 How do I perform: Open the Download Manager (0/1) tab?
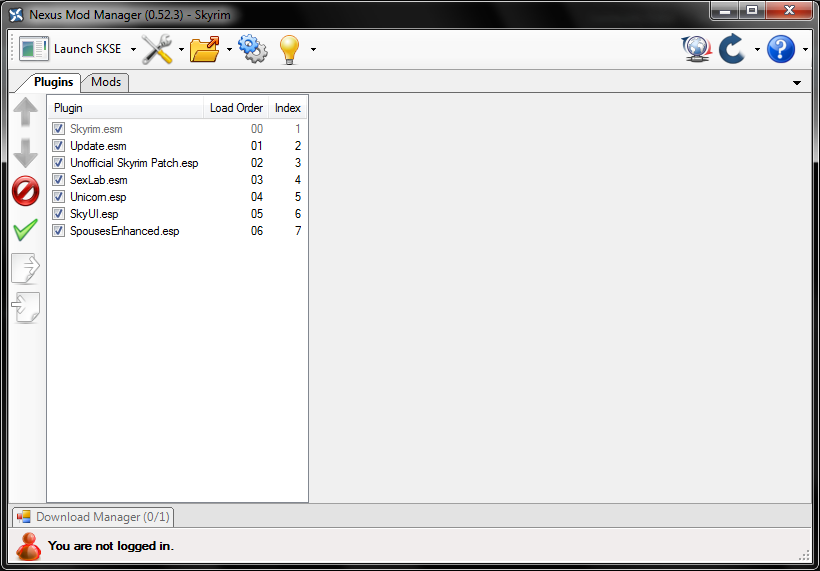coord(93,517)
